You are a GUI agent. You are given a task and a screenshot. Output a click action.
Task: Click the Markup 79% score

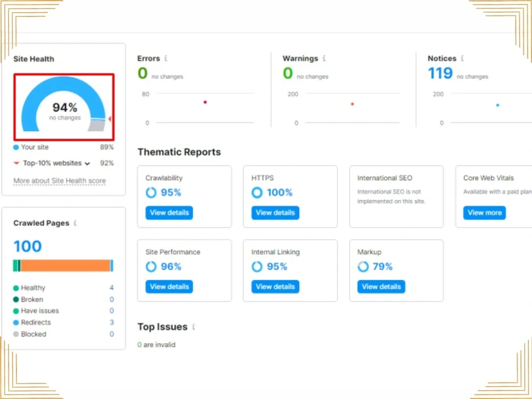(x=383, y=267)
